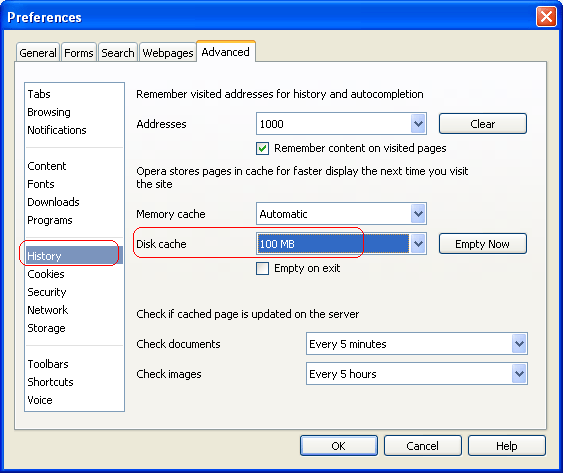Image resolution: width=564 pixels, height=473 pixels.
Task: Select Cookies in the sidebar list
Action: click(x=46, y=274)
